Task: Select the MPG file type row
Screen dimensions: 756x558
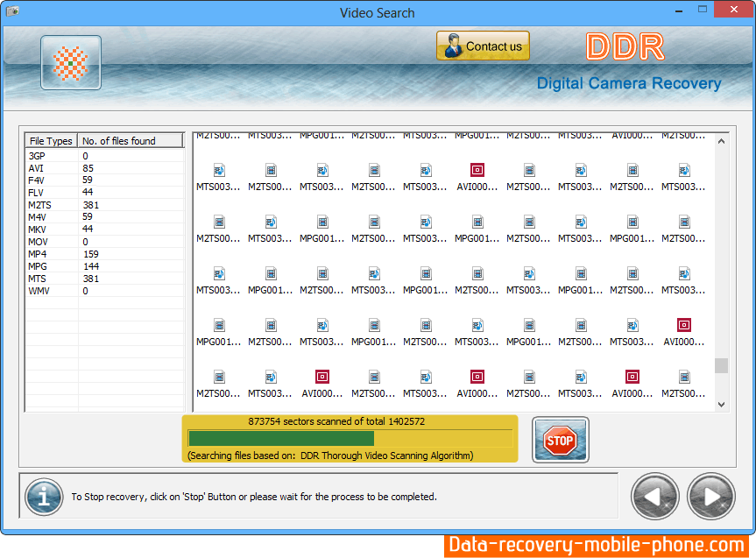Action: [x=105, y=266]
